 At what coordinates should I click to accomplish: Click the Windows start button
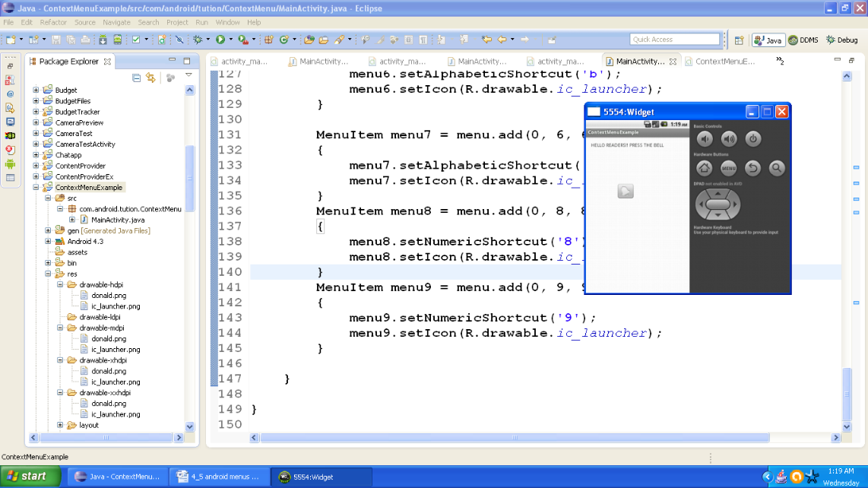30,477
